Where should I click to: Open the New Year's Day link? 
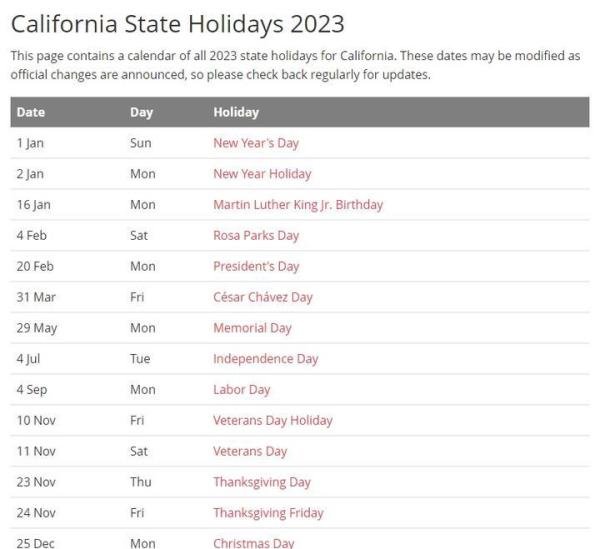pyautogui.click(x=256, y=143)
